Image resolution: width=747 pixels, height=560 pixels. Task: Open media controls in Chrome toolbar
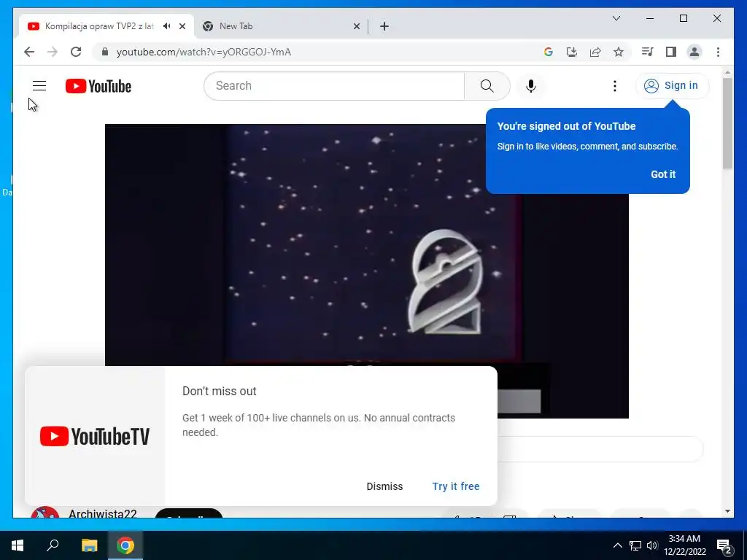pos(647,52)
